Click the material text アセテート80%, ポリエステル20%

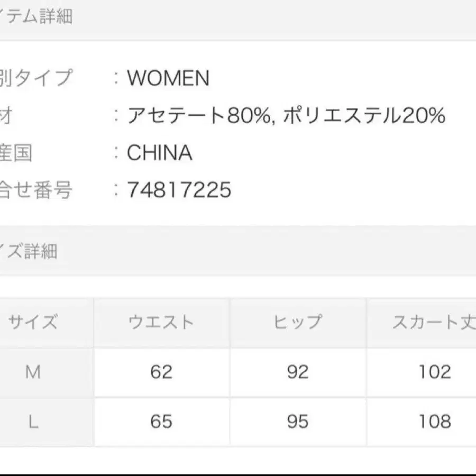click(286, 115)
